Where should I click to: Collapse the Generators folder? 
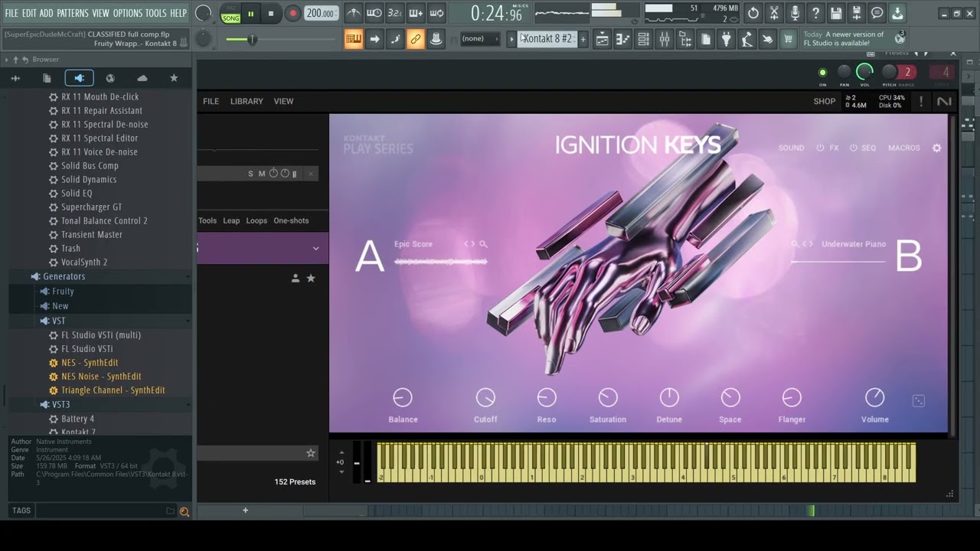tap(64, 277)
